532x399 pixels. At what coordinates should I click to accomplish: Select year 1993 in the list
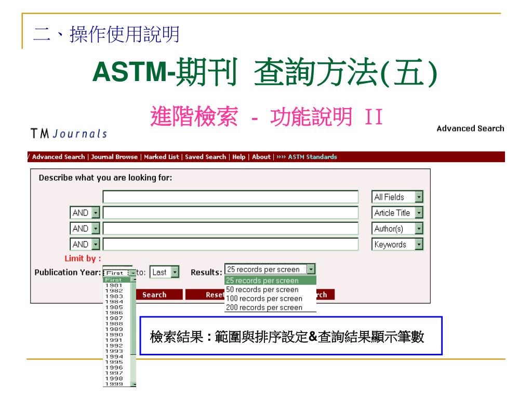[x=117, y=351]
